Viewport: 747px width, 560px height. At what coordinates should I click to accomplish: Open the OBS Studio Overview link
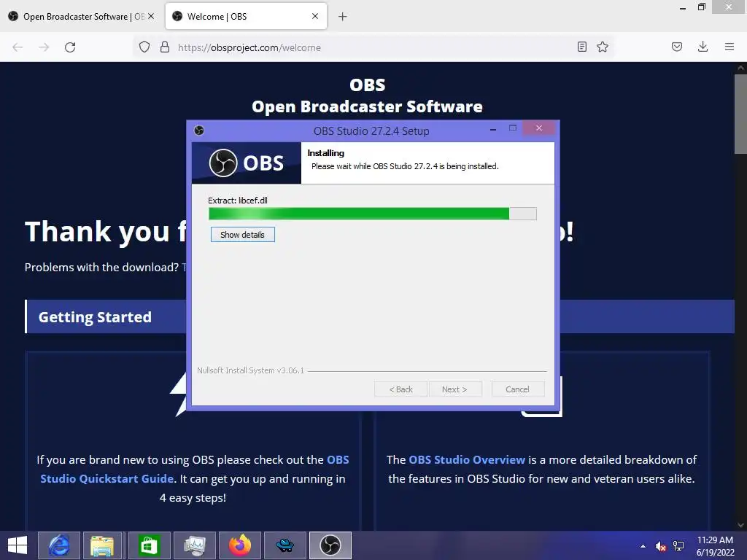point(466,459)
